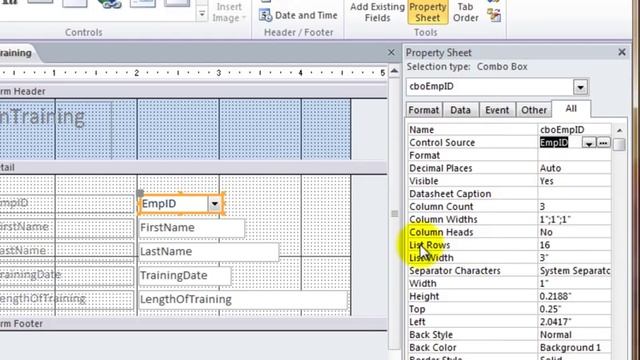Image resolution: width=640 pixels, height=360 pixels.
Task: Select the FirstName text box
Action: tap(191, 228)
